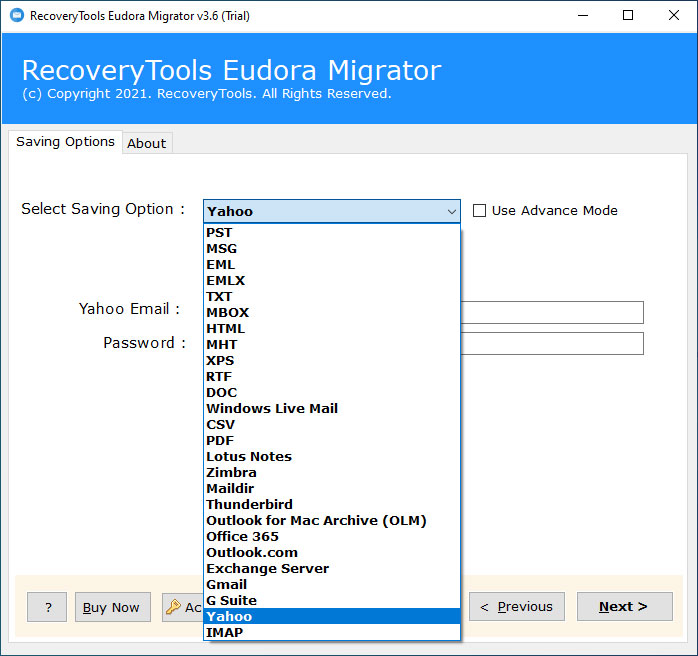
Task: Select DOC as output format
Action: [x=332, y=393]
